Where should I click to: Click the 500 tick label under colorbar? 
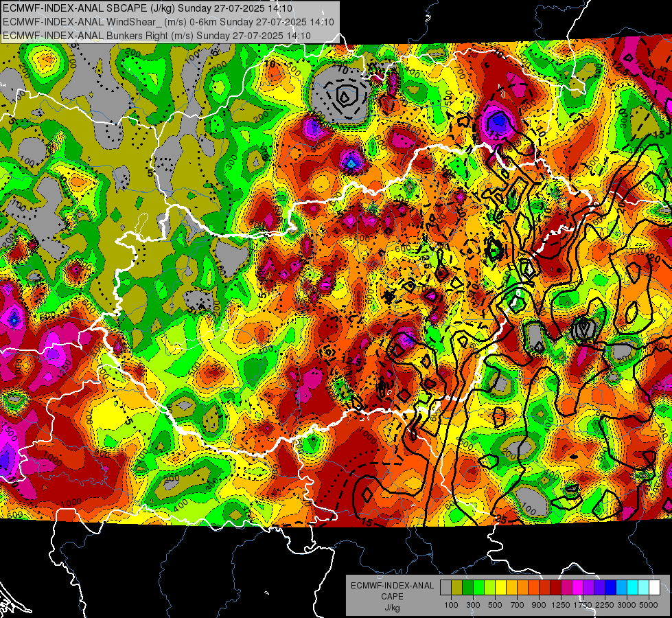pyautogui.click(x=495, y=605)
